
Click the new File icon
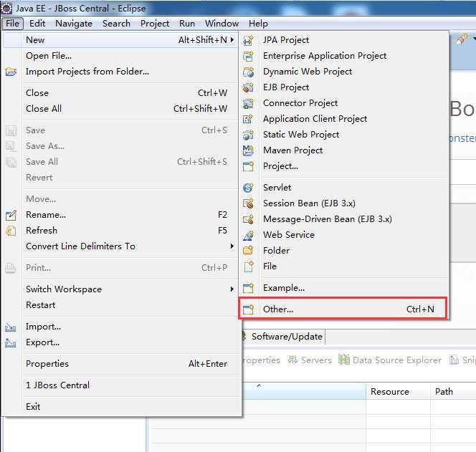(x=248, y=266)
